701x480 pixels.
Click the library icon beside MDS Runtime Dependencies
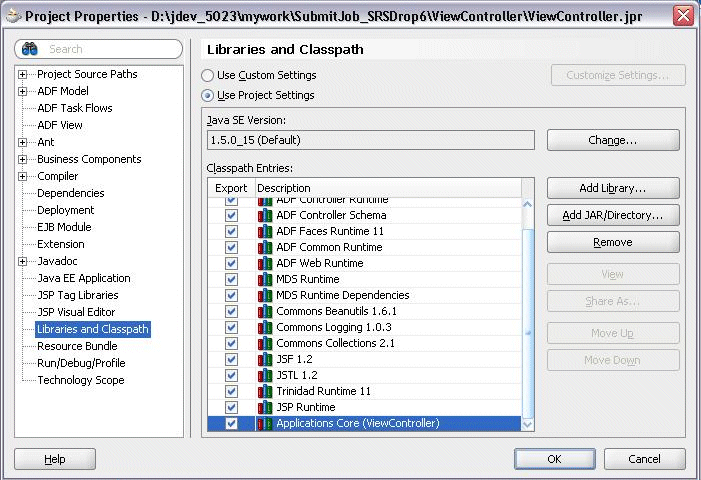(x=265, y=295)
